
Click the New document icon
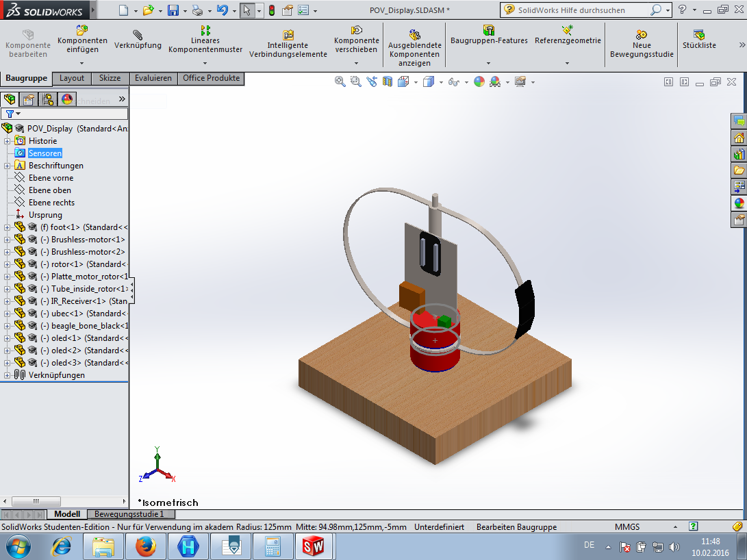pos(123,10)
